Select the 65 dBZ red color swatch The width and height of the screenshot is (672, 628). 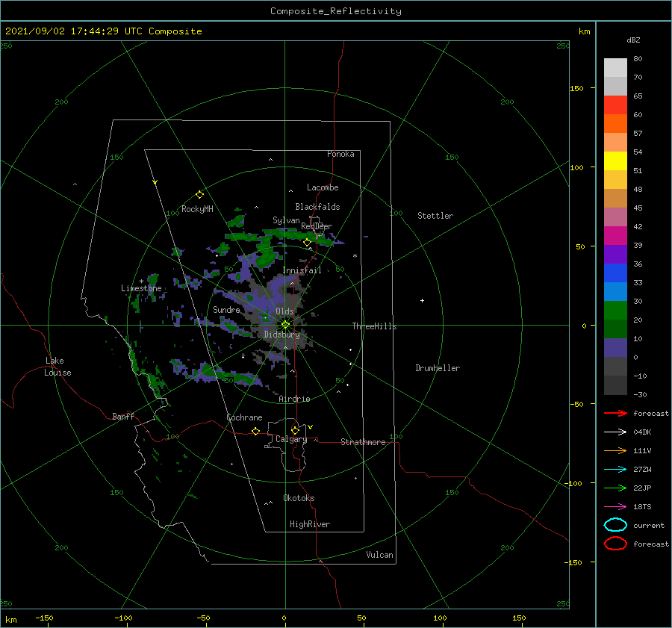tap(615, 105)
